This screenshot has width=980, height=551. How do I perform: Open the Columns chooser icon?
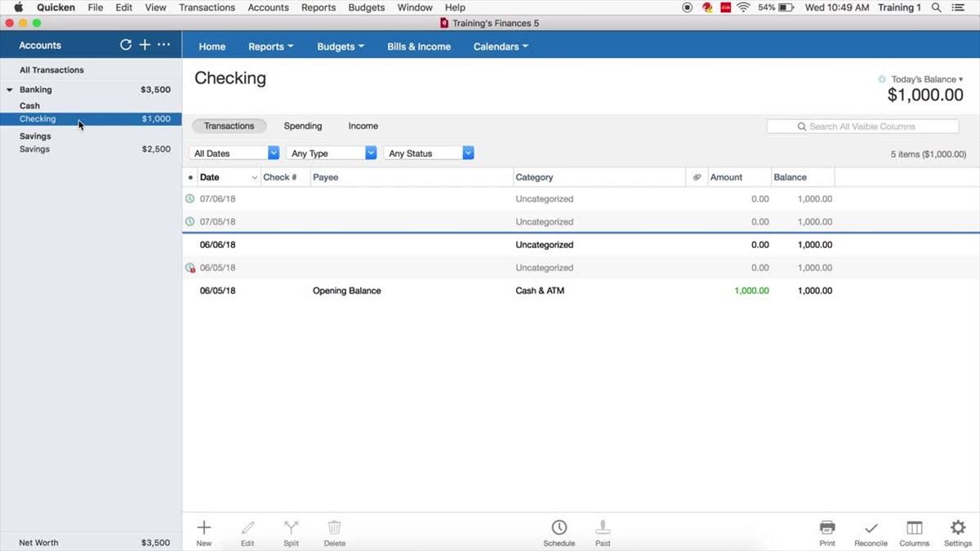pyautogui.click(x=914, y=528)
